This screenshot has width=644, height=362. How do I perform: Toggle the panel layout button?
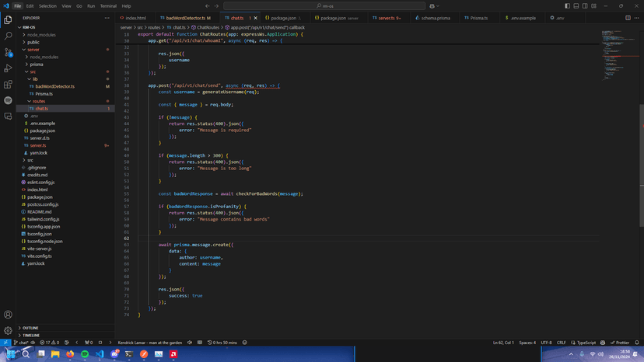pyautogui.click(x=576, y=5)
